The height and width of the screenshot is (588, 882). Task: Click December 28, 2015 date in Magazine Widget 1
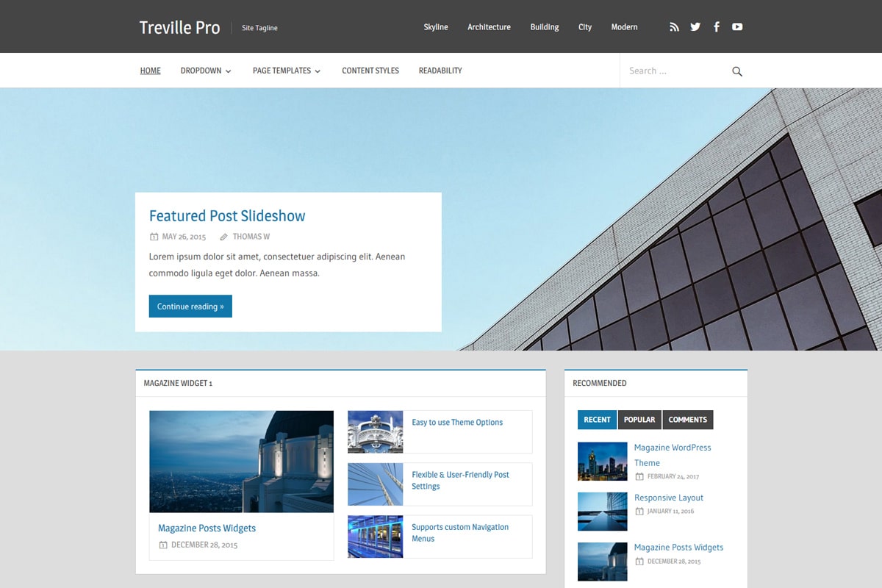(x=204, y=545)
